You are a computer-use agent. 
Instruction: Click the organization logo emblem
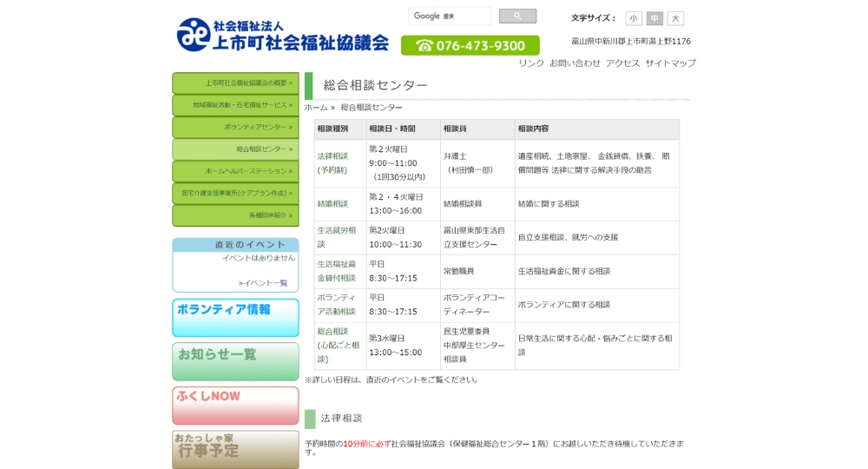tap(194, 35)
